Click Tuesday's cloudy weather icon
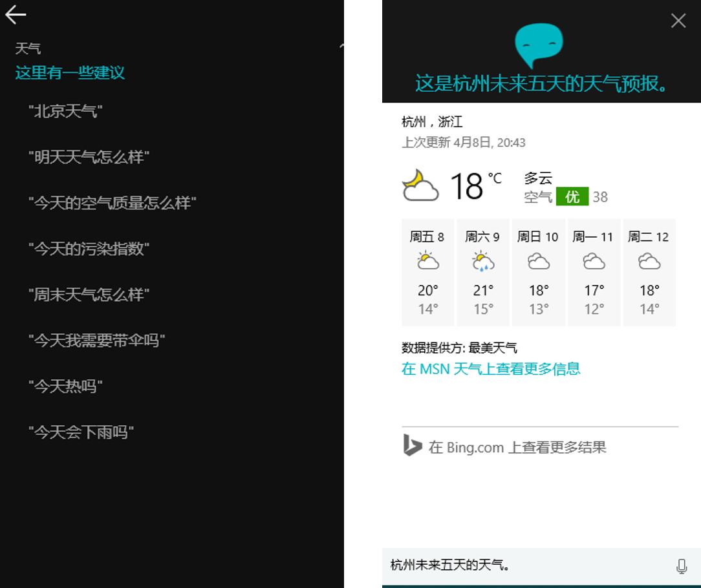701x588 pixels. (x=649, y=261)
